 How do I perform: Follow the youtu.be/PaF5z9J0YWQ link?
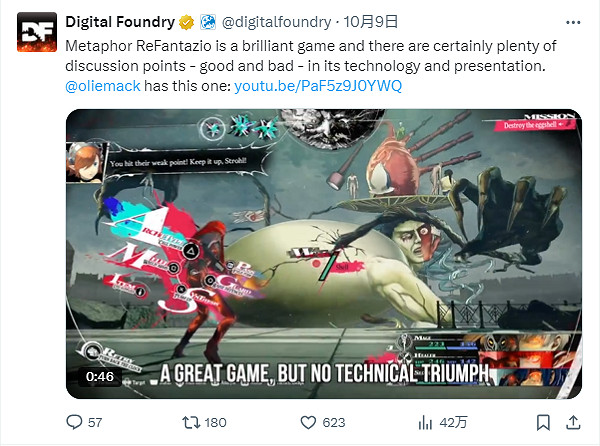[318, 86]
